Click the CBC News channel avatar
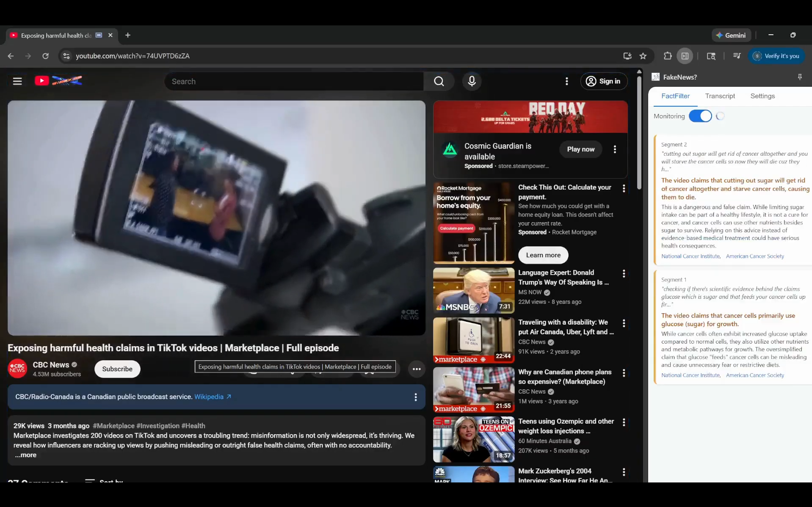This screenshot has height=507, width=812. pos(17,369)
